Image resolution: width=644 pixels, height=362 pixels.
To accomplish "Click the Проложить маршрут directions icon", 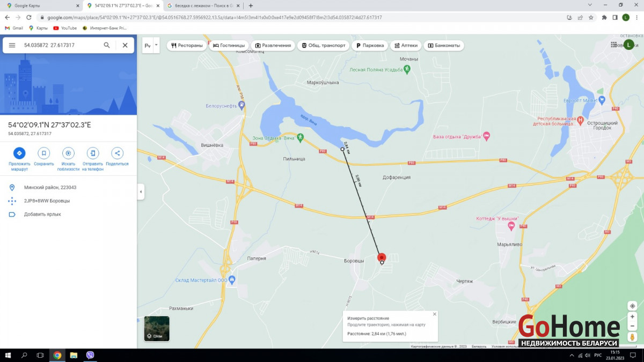I will tap(19, 153).
